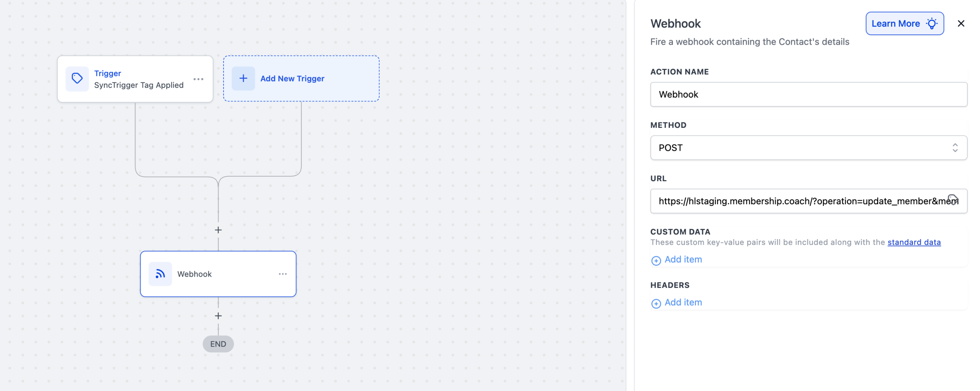Viewport: 980px width, 391px height.
Task: Click the END node
Action: click(218, 344)
